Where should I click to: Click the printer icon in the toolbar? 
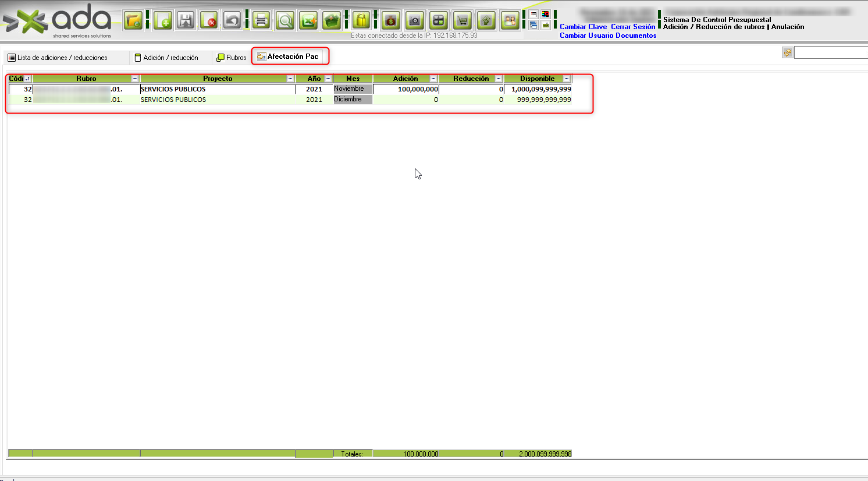pos(261,21)
